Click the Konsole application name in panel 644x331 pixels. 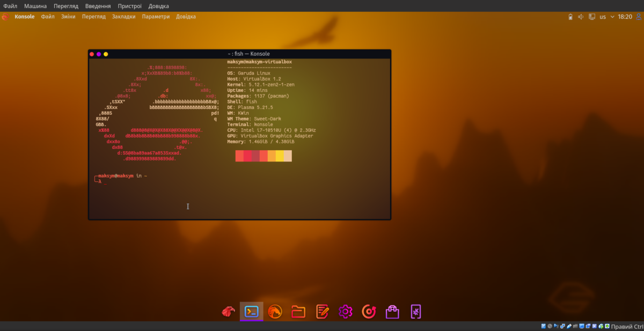coord(25,17)
